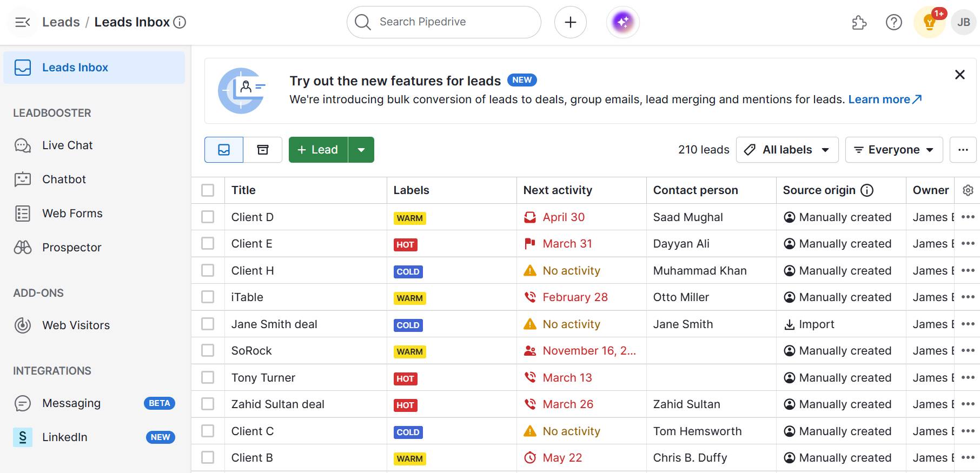Viewport: 980px width, 473px height.
Task: Click WARM label on Client D
Action: (409, 218)
